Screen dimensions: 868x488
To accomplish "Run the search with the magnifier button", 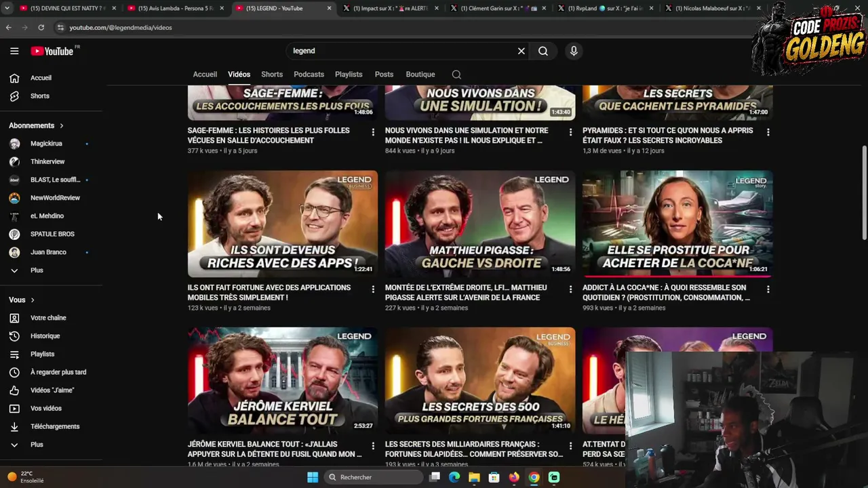I will [543, 51].
